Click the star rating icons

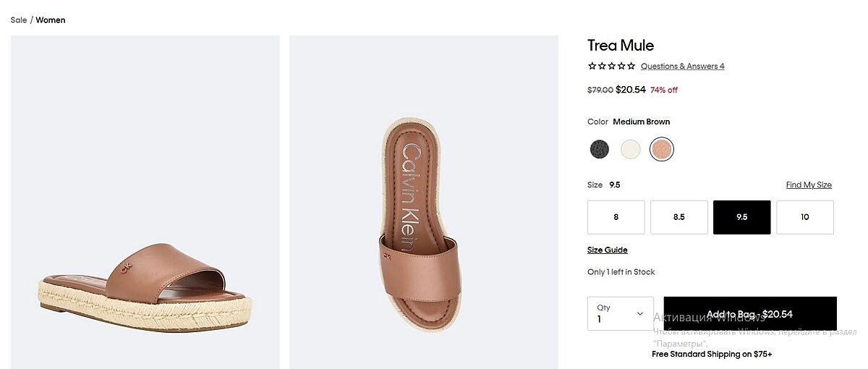611,66
